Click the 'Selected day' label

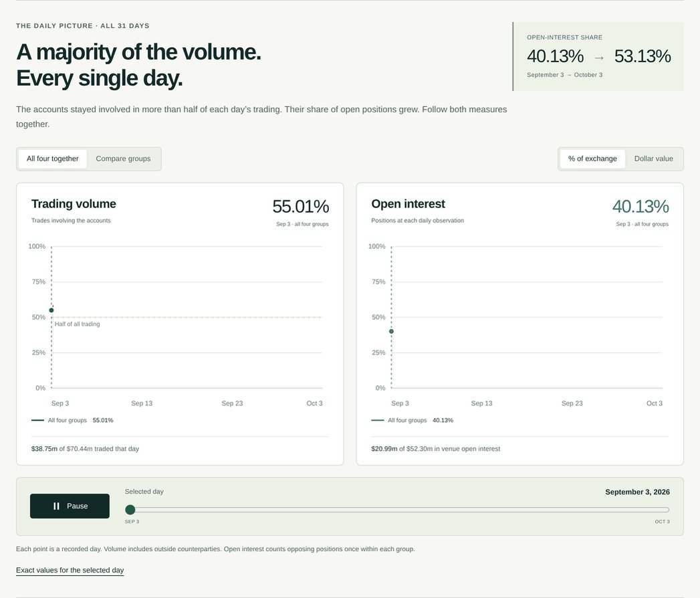(x=144, y=492)
